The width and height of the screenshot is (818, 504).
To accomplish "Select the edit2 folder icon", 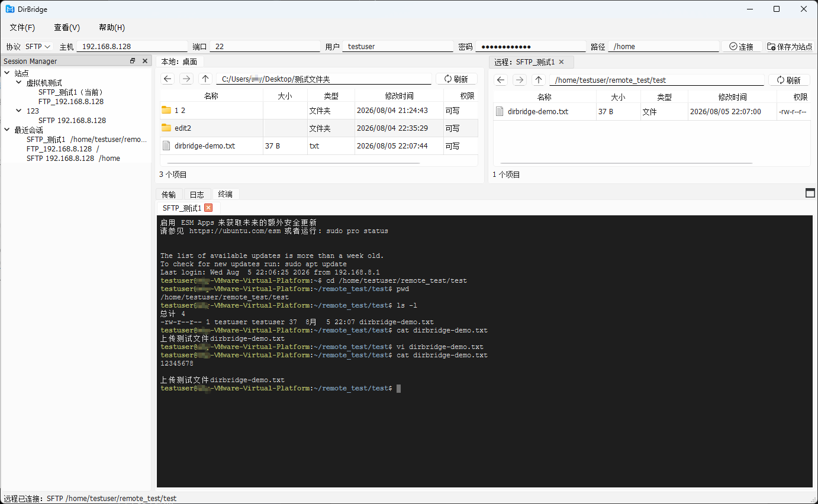I will pyautogui.click(x=166, y=128).
